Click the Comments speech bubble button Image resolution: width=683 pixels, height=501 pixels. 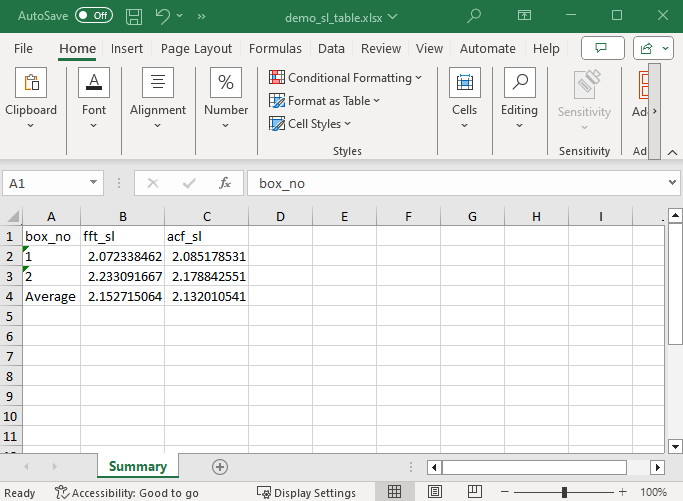click(602, 48)
